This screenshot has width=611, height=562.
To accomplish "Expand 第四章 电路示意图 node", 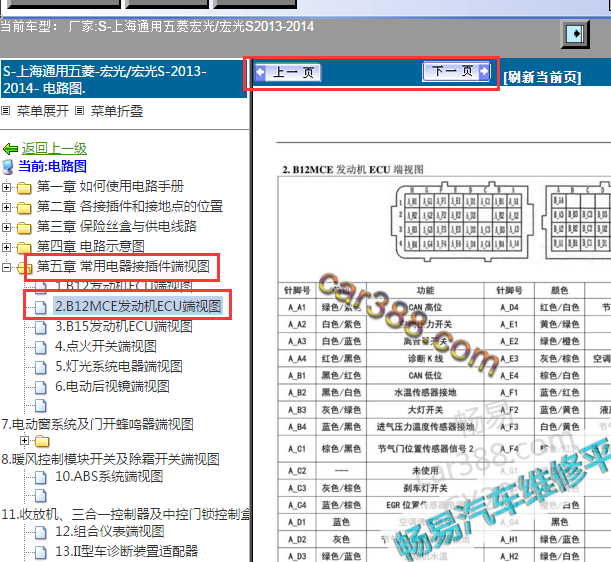I will click(x=6, y=247).
